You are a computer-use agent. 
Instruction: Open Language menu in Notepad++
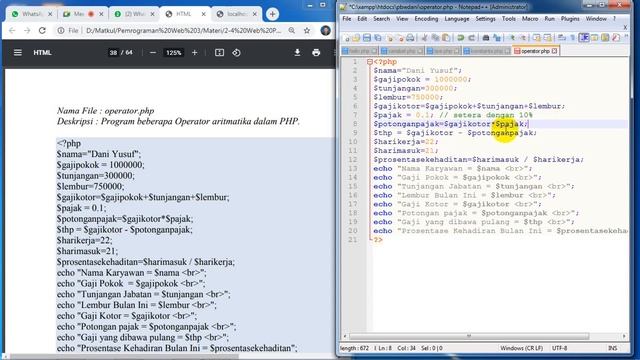pyautogui.click(x=457, y=19)
